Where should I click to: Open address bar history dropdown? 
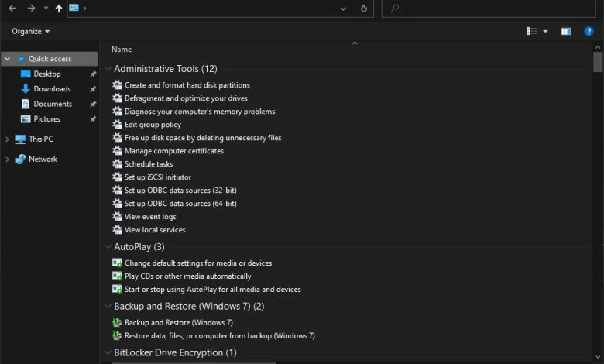tap(343, 9)
